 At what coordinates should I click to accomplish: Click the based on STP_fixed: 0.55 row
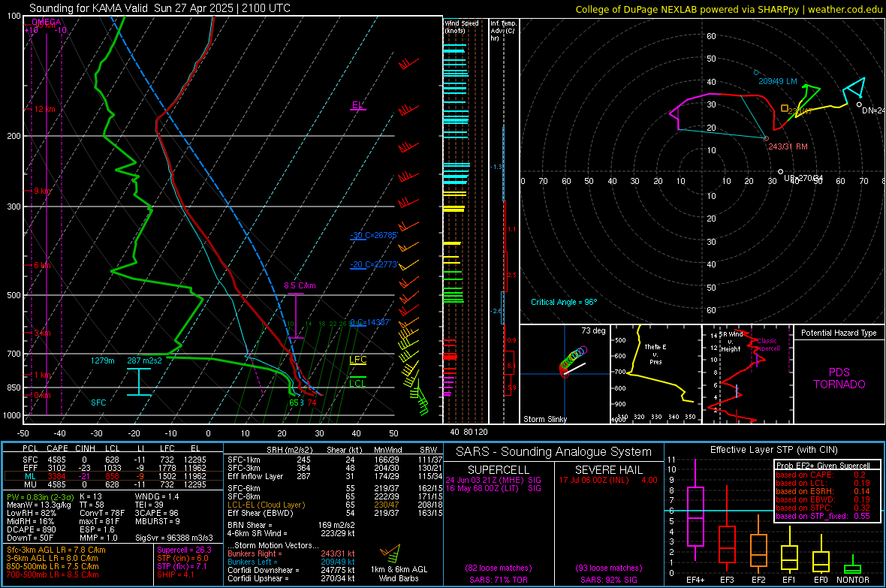click(823, 516)
